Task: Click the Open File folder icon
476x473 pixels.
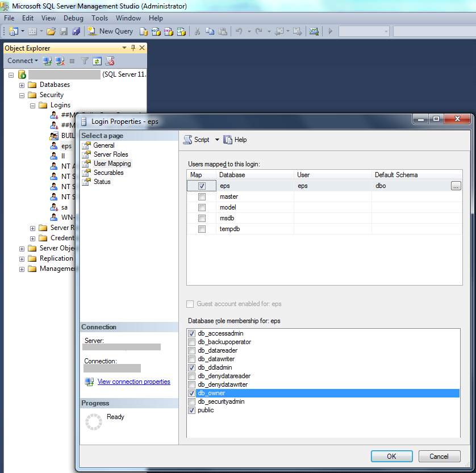Action: 51,31
